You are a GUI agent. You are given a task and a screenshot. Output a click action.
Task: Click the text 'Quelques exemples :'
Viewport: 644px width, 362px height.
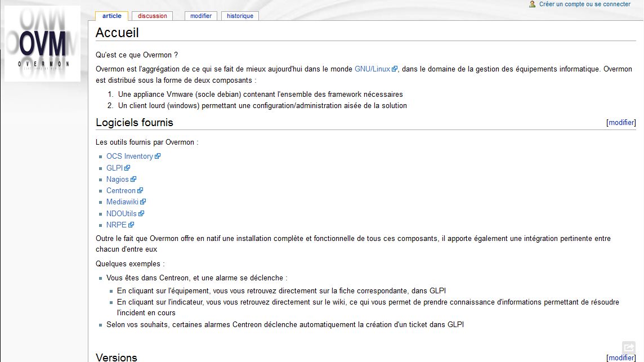click(x=130, y=264)
